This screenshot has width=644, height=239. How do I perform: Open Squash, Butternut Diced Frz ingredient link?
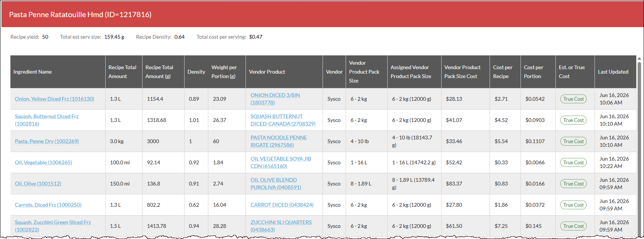click(x=47, y=120)
